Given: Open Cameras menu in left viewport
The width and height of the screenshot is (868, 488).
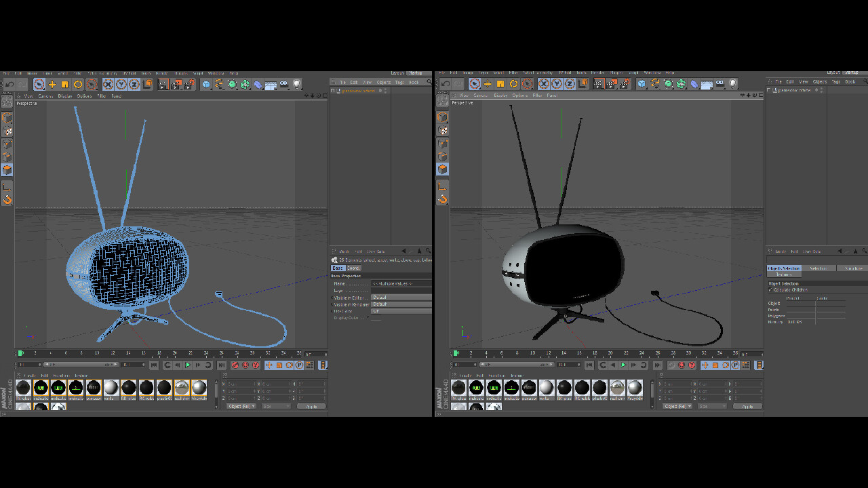Looking at the screenshot, I should (x=45, y=96).
